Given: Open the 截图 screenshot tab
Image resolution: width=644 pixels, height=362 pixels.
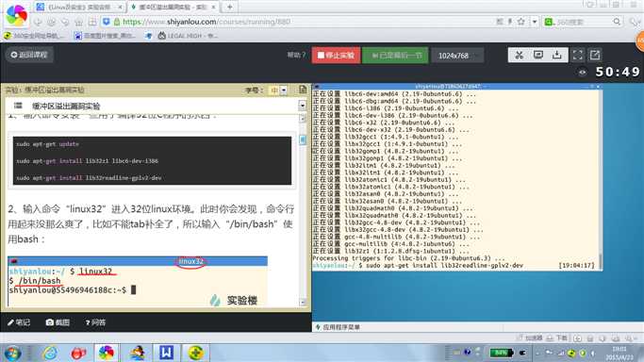Looking at the screenshot, I should click(x=58, y=322).
